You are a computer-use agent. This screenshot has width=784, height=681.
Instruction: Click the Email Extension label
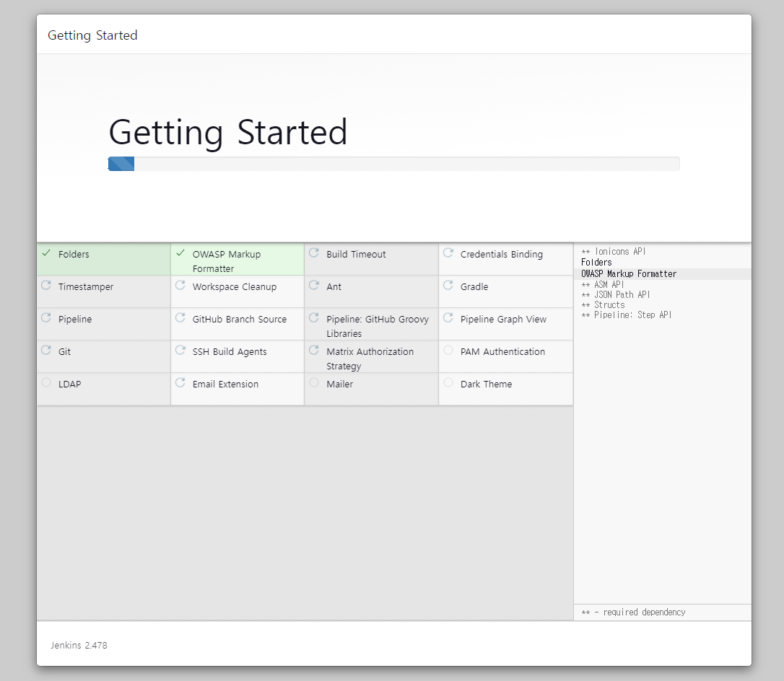[x=225, y=385]
